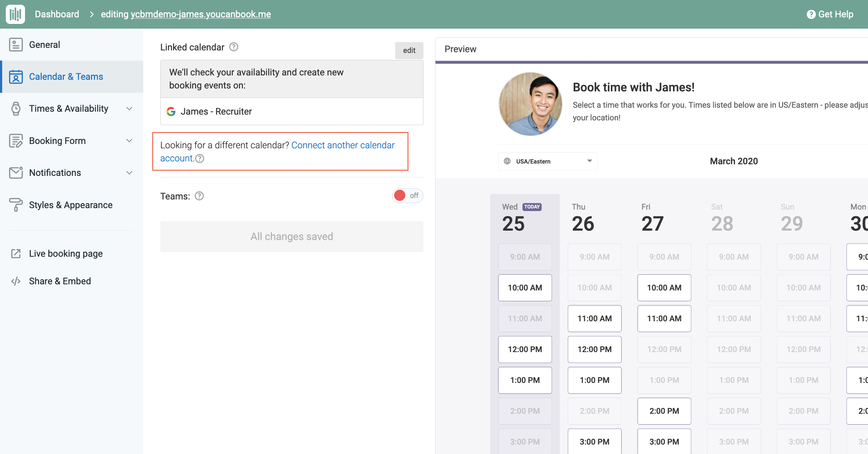Click the Get Help question icon
The width and height of the screenshot is (868, 454).
point(811,15)
